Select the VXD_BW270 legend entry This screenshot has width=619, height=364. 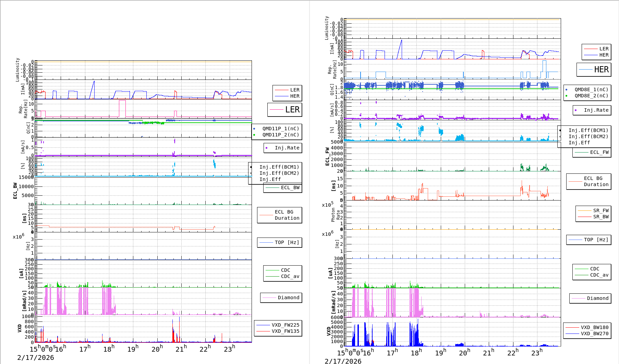point(594,333)
